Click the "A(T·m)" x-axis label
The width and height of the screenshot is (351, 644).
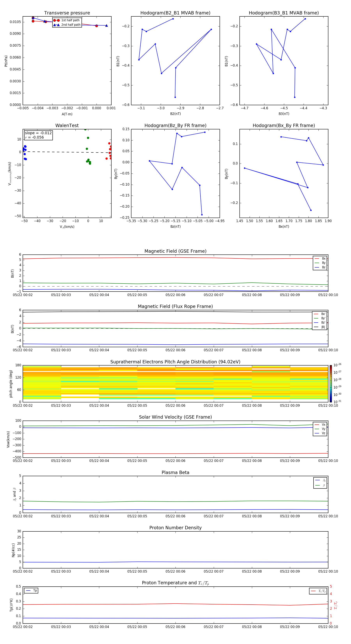click(x=67, y=114)
